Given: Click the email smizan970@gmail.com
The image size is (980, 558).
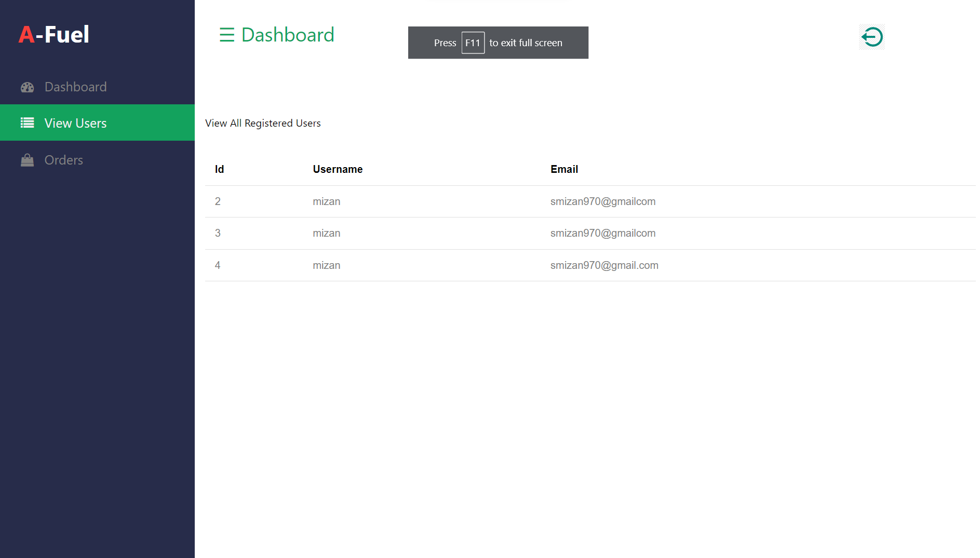Looking at the screenshot, I should point(604,265).
